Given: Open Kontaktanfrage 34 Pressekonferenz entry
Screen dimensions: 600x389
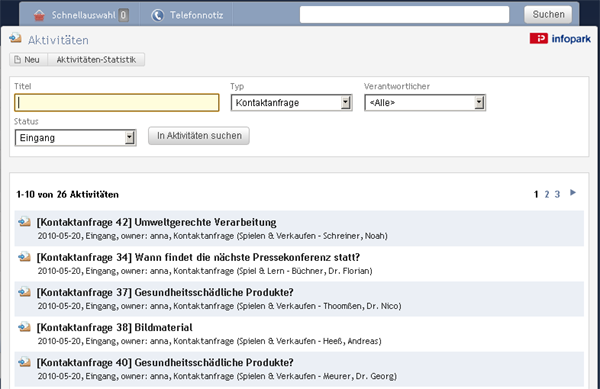Looking at the screenshot, I should coord(198,257).
